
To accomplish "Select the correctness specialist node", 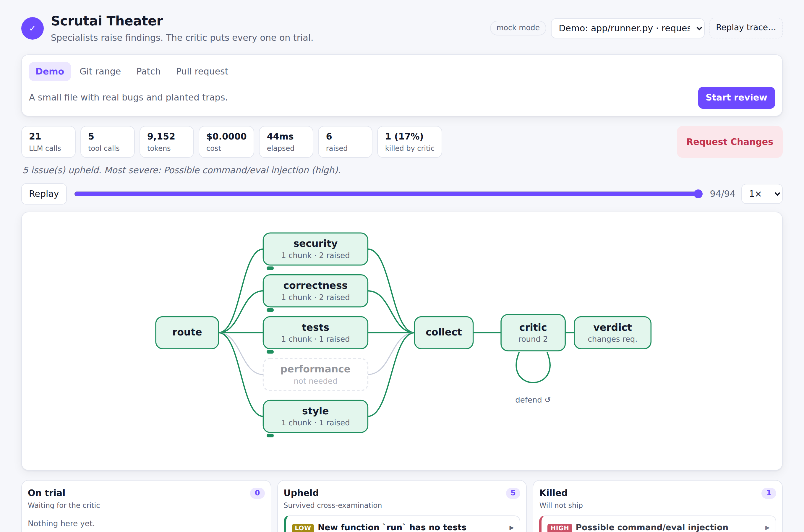I will pyautogui.click(x=315, y=291).
